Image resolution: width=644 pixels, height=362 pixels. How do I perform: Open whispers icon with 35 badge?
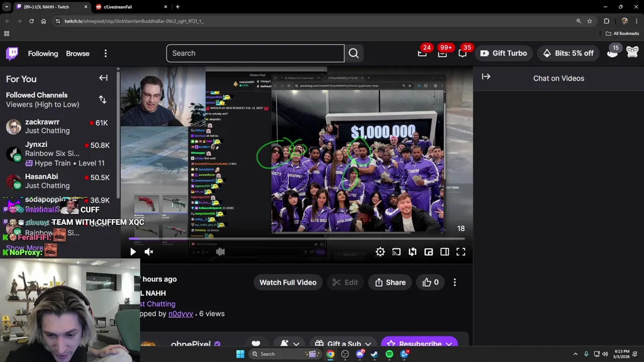pyautogui.click(x=463, y=53)
